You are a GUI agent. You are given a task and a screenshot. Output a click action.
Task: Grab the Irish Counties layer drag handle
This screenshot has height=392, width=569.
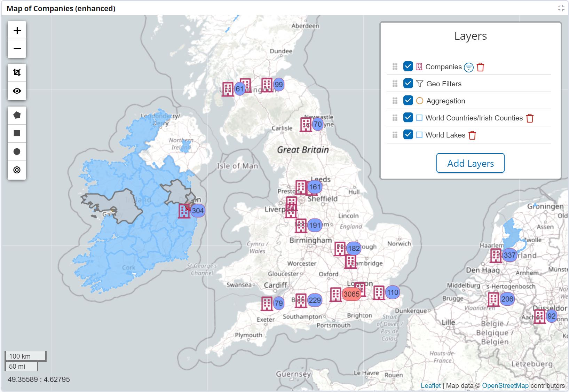(395, 118)
